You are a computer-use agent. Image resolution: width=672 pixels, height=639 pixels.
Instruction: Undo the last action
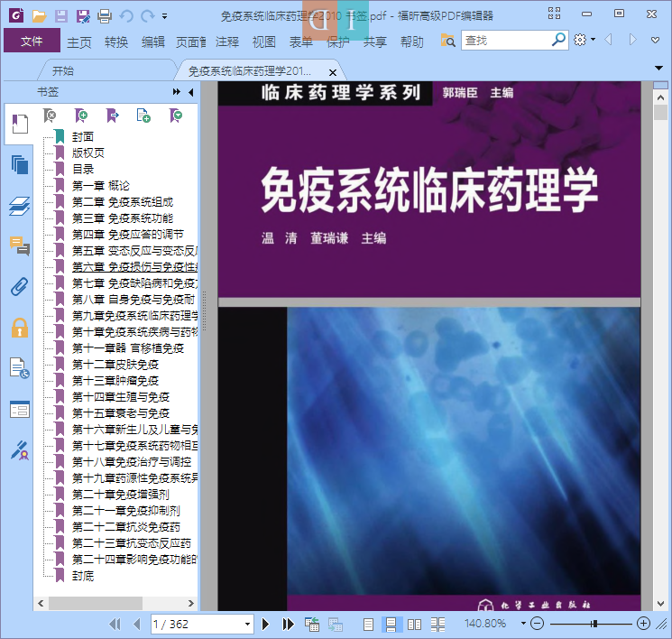[126, 16]
